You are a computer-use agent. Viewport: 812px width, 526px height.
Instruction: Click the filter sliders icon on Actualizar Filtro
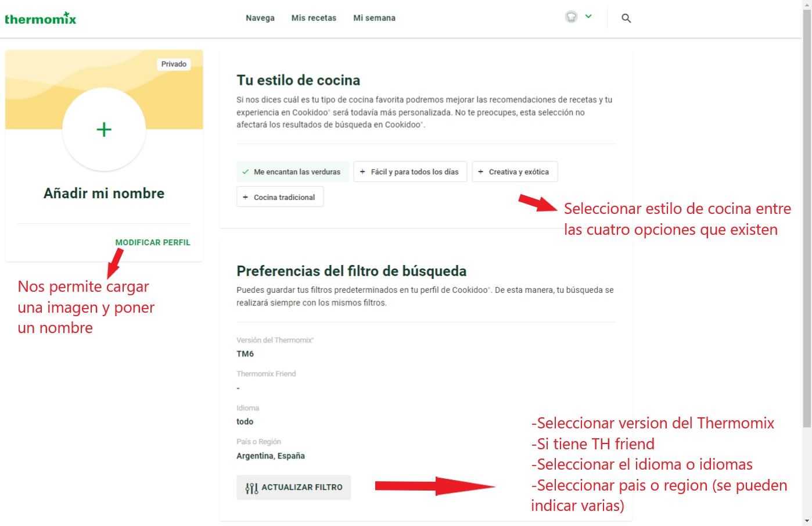coord(251,488)
